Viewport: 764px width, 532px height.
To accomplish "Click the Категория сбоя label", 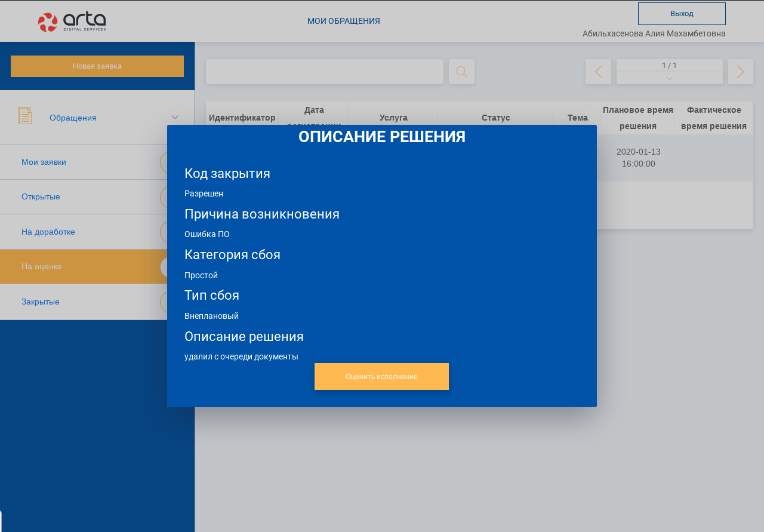I will (232, 255).
